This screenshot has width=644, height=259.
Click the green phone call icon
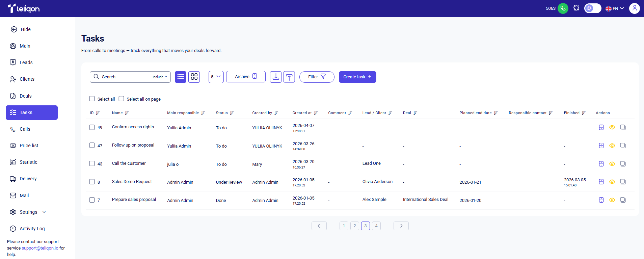(x=563, y=8)
